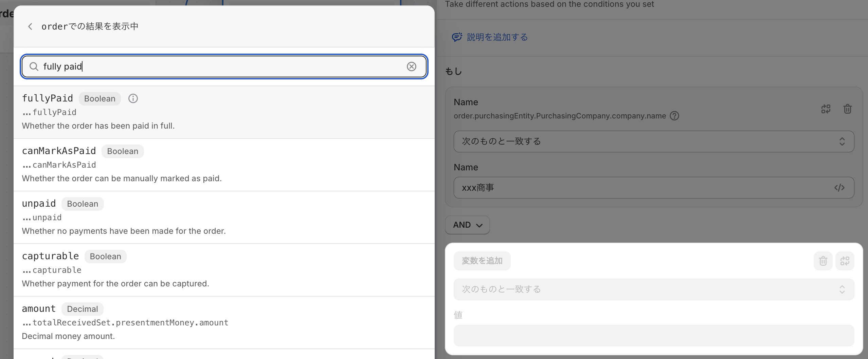Delete the Name condition with the trash icon
Viewport: 868px width, 359px height.
point(848,109)
